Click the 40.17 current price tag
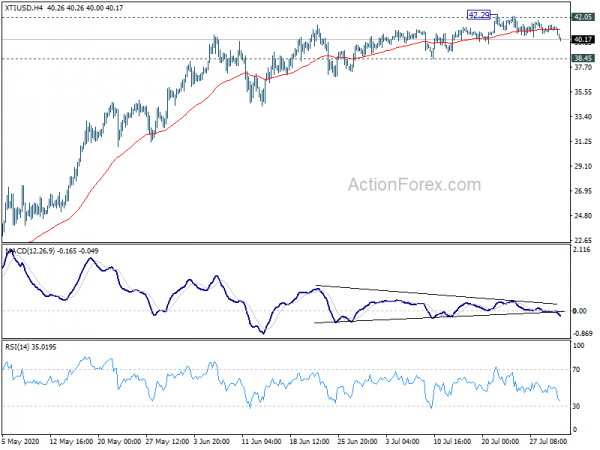 583,39
